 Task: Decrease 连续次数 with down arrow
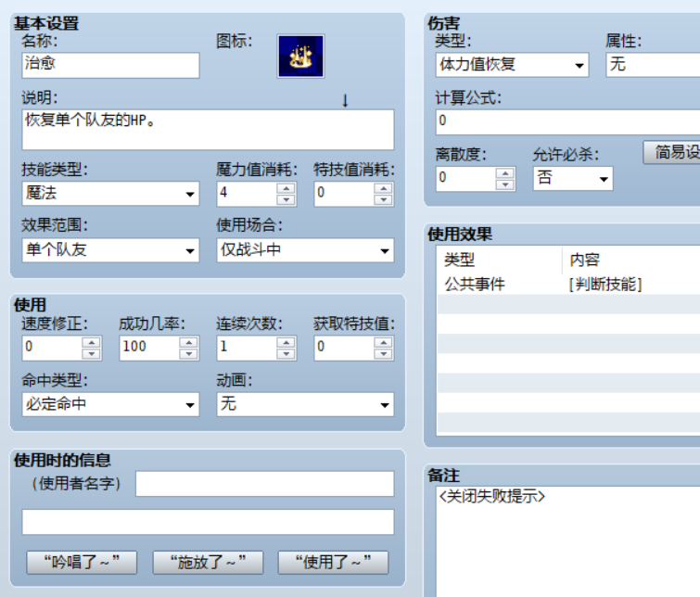[x=286, y=354]
